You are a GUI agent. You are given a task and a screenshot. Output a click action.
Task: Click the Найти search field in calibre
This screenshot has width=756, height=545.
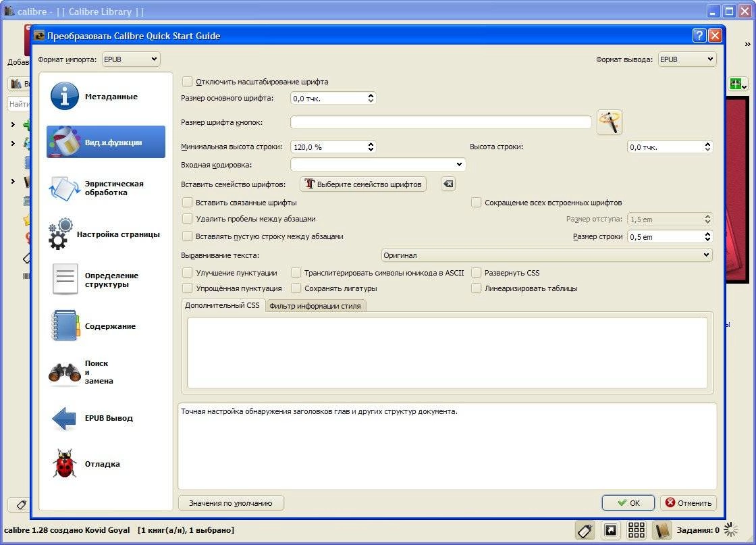(19, 104)
